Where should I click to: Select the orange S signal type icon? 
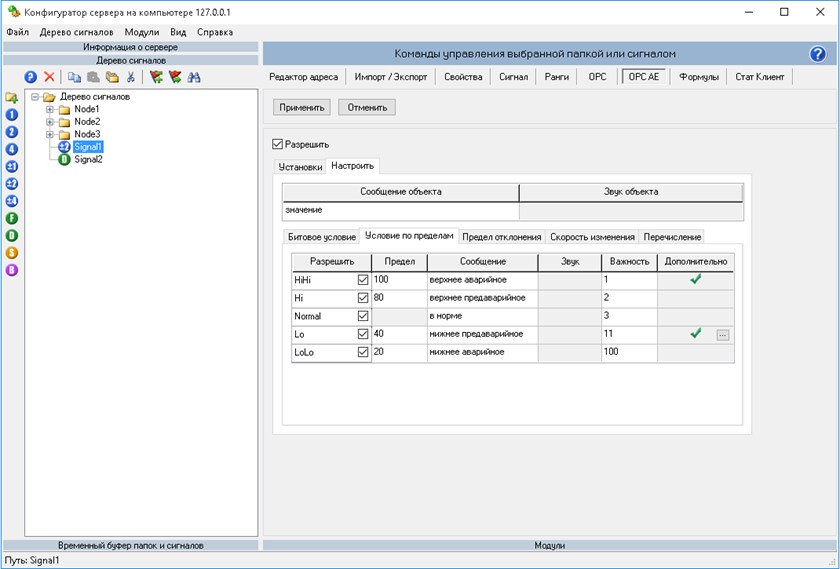click(x=12, y=252)
